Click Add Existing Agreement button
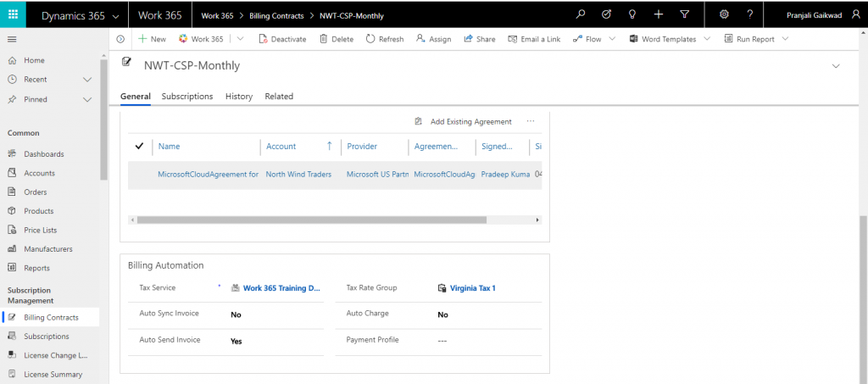This screenshot has width=868, height=384. tap(464, 122)
